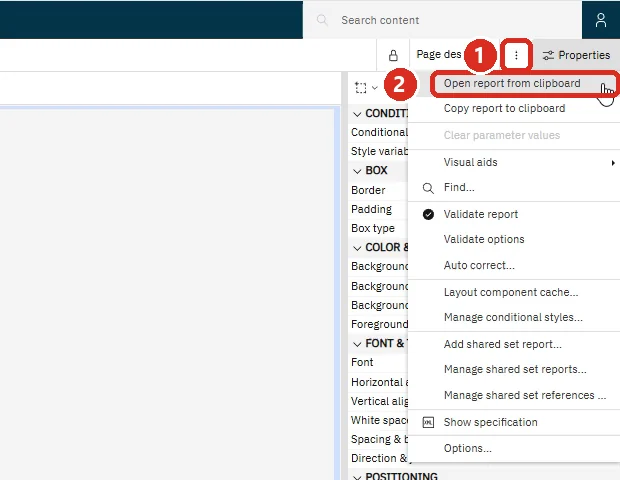
Task: Open Layout component cache...
Action: [514, 292]
